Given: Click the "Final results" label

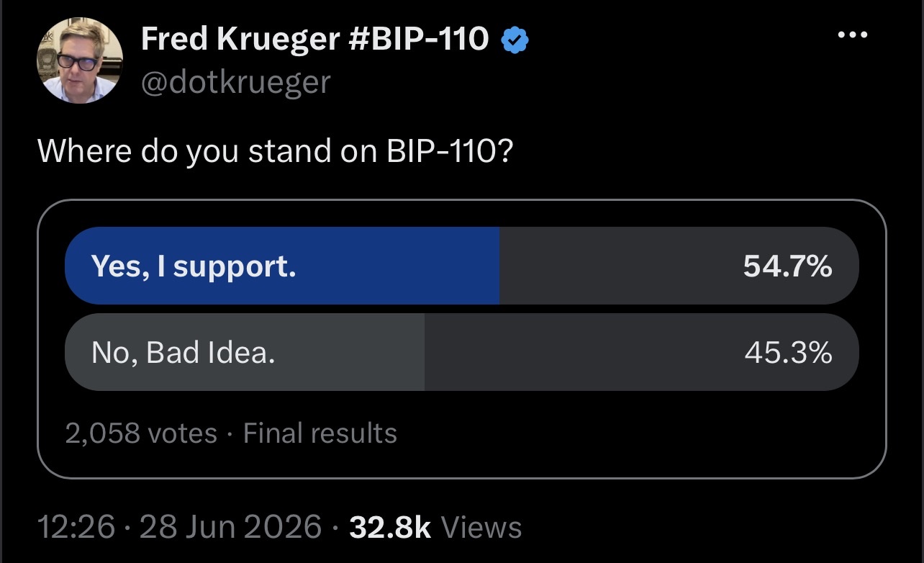Looking at the screenshot, I should coord(320,433).
